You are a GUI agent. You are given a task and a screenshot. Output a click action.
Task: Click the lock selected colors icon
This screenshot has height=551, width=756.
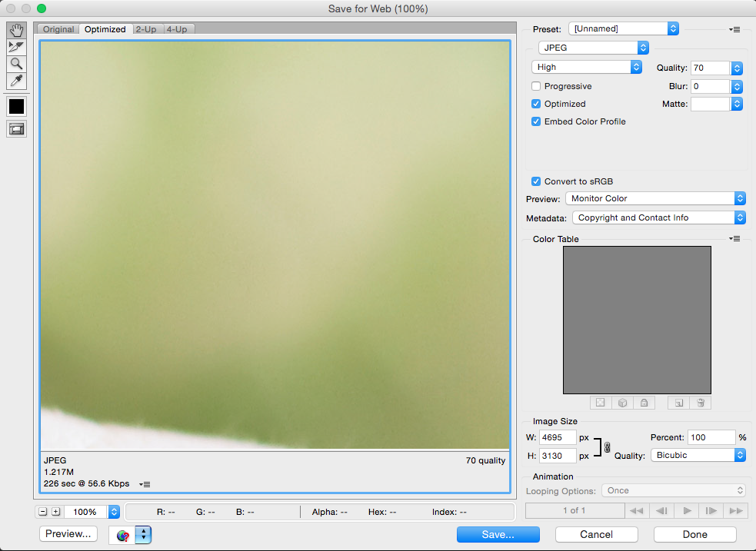click(644, 403)
